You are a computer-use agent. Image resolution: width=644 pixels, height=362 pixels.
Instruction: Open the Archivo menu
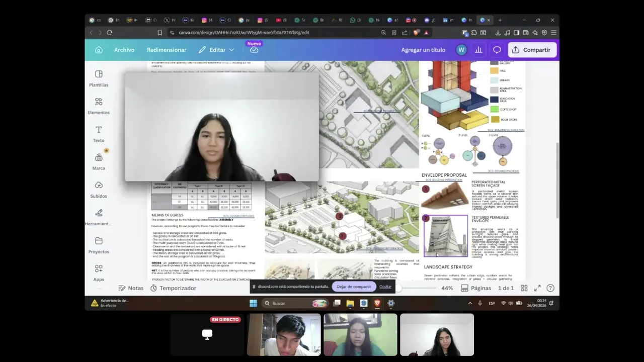[124, 50]
